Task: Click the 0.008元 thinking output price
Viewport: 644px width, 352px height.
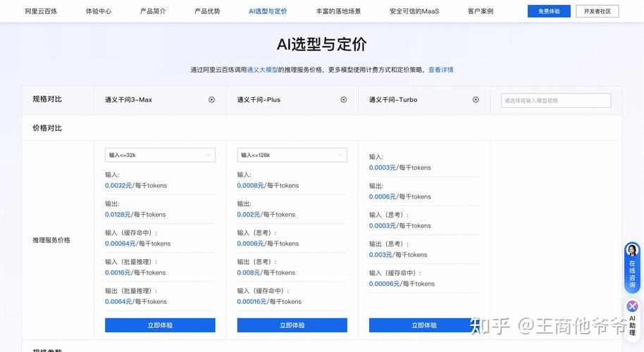Action: click(249, 273)
